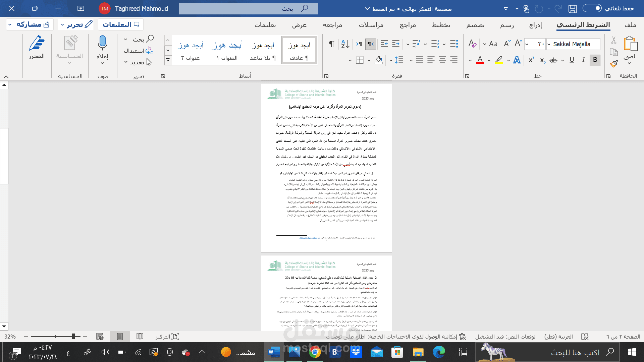Image resolution: width=644 pixels, height=362 pixels.
Task: Click the Share (مشاركة) button
Action: [30, 24]
